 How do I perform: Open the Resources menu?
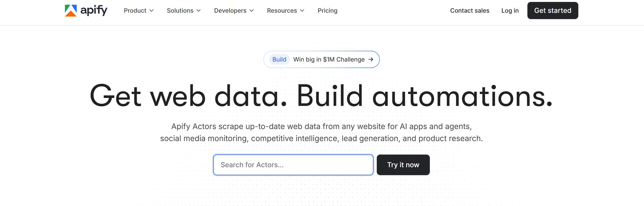pos(282,11)
